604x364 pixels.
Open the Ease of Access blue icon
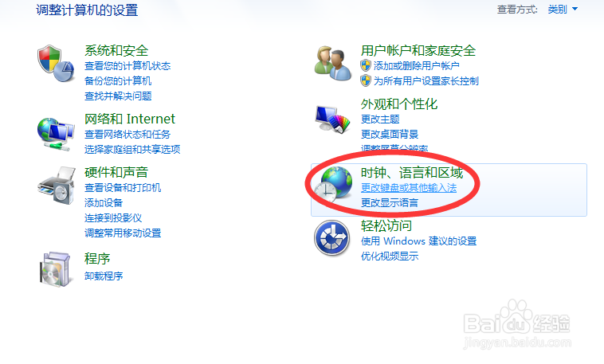click(x=331, y=238)
